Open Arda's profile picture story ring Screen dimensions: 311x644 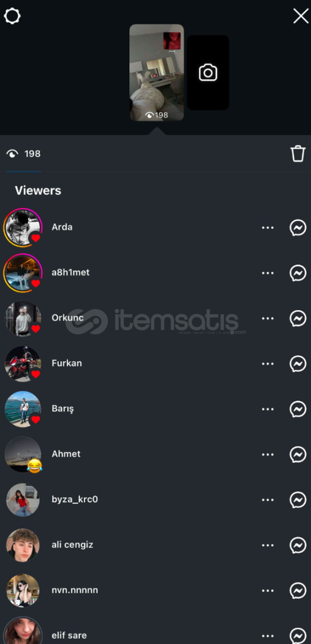[23, 227]
